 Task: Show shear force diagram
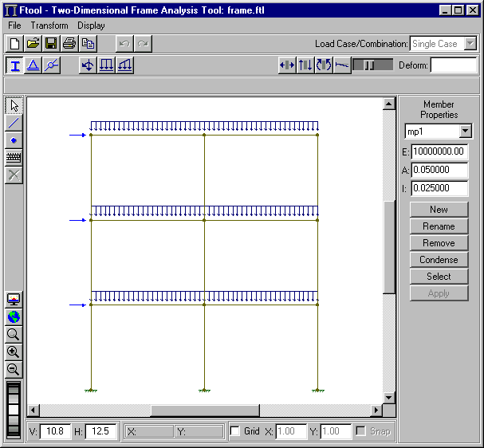click(x=305, y=65)
